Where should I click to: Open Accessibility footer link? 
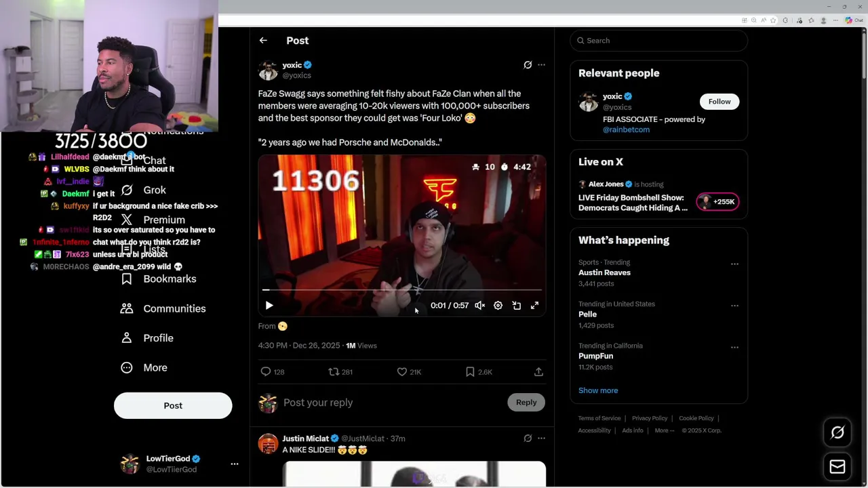[595, 430]
